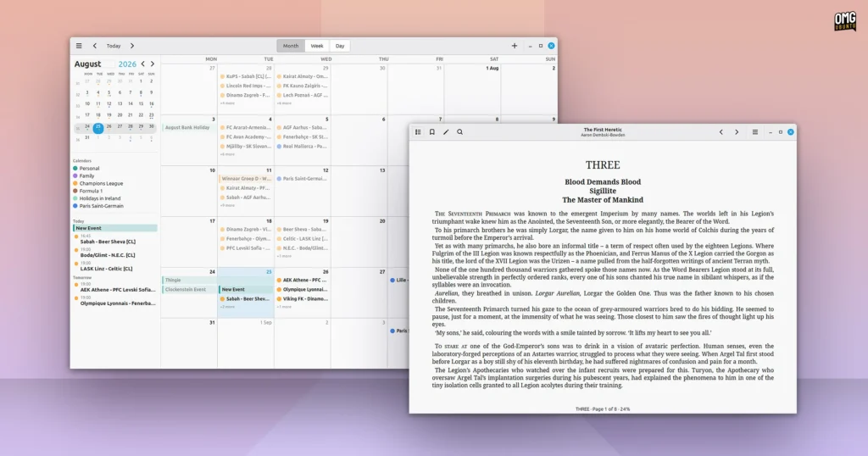This screenshot has width=868, height=456.
Task: Open PFC Levski Sofia event on the 18th
Action: pyautogui.click(x=246, y=248)
